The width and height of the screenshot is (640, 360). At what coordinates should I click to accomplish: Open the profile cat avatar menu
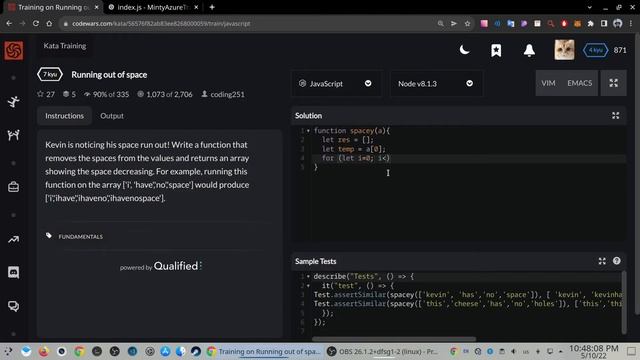coord(564,50)
